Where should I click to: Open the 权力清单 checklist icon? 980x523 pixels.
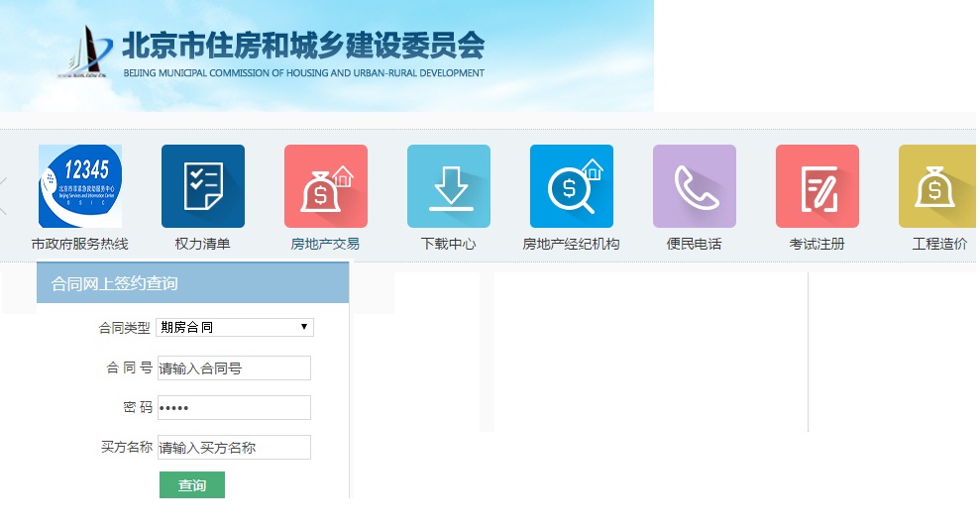pos(203,186)
